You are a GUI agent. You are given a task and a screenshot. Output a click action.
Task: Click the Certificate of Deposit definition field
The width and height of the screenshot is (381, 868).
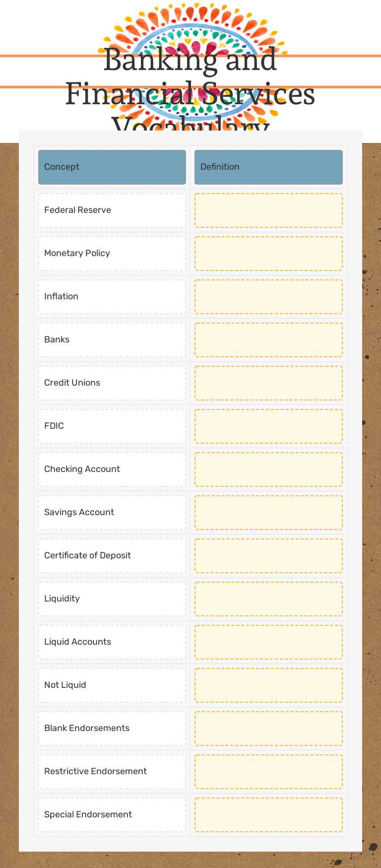click(268, 556)
